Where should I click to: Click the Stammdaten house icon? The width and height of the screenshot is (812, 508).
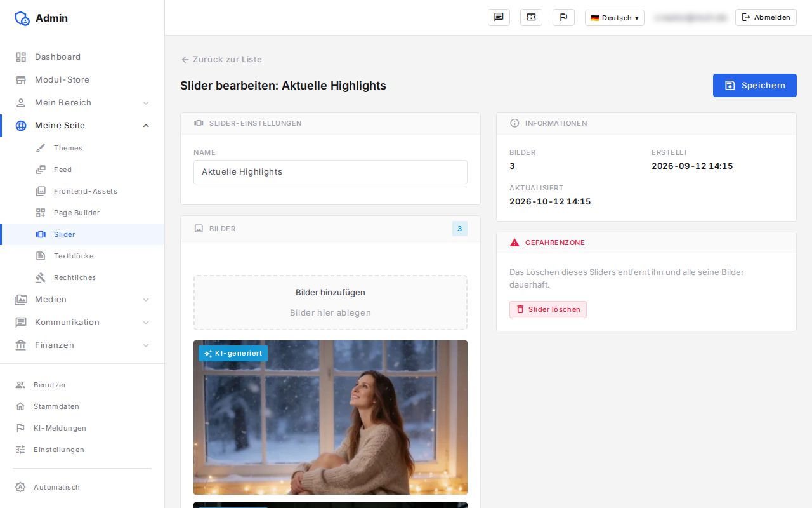[20, 406]
